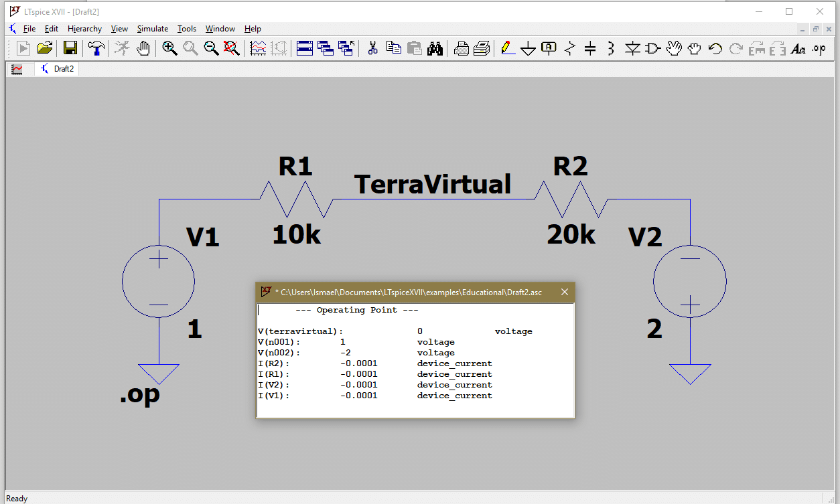Open the Hierarchy menu
The width and height of the screenshot is (840, 504).
click(84, 29)
